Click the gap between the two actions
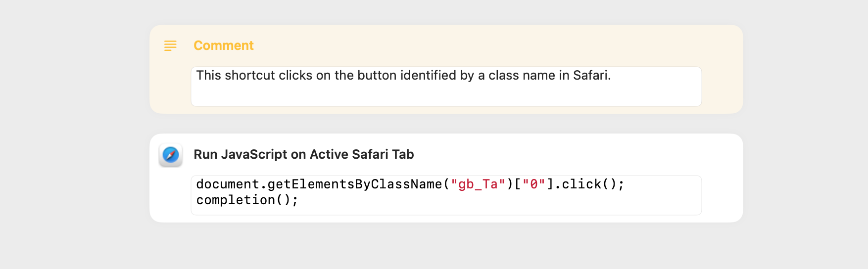The image size is (868, 269). click(x=446, y=124)
